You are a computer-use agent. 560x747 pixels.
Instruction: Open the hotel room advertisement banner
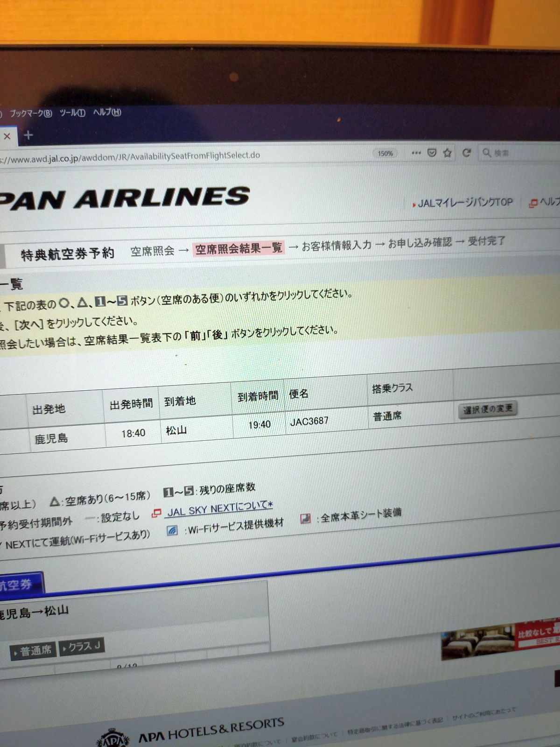(500, 638)
